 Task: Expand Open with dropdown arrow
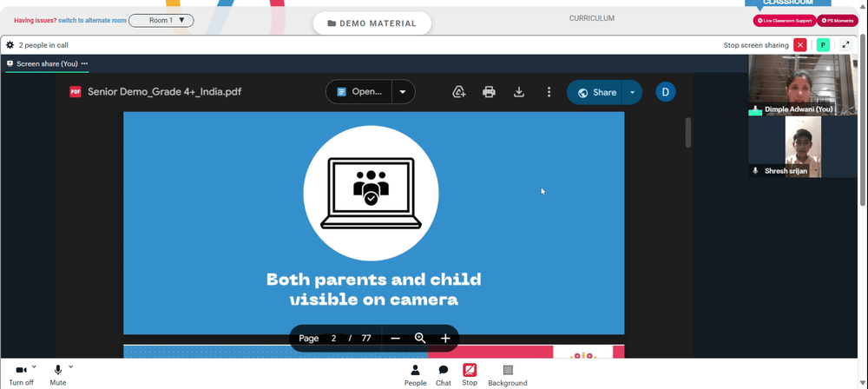403,92
